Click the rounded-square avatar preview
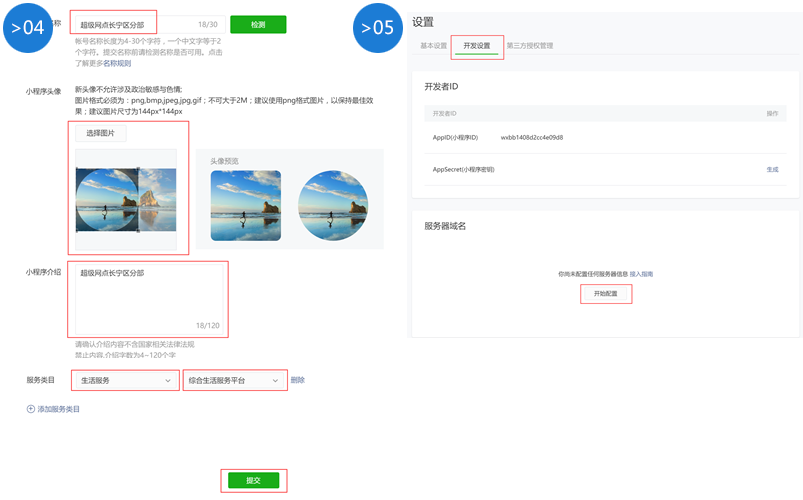The width and height of the screenshot is (803, 500). click(245, 205)
